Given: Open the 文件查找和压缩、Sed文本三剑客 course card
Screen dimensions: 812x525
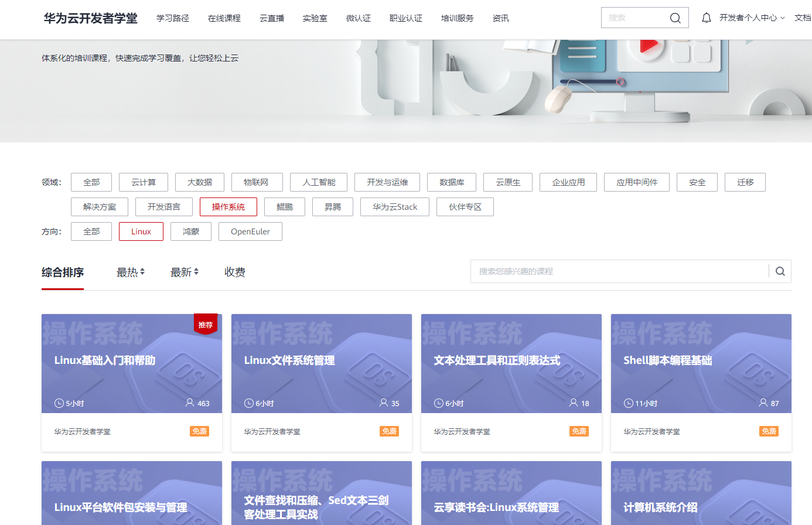Looking at the screenshot, I should coord(322,493).
